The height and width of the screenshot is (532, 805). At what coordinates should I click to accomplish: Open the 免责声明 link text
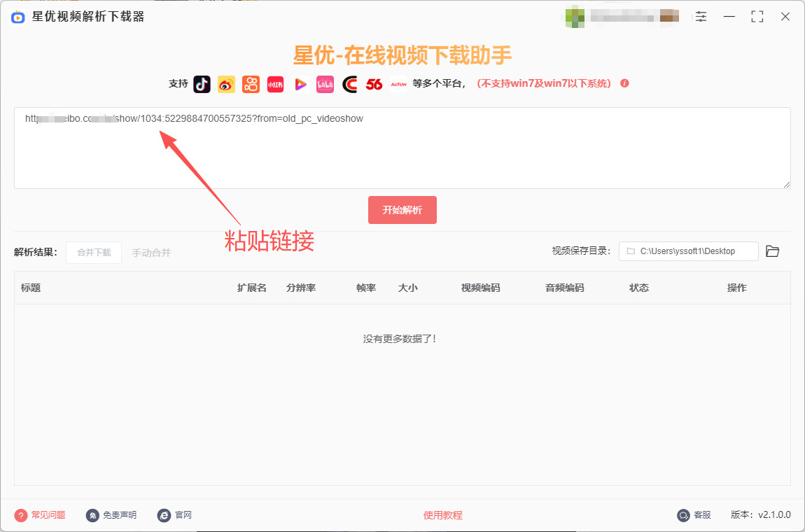[120, 515]
